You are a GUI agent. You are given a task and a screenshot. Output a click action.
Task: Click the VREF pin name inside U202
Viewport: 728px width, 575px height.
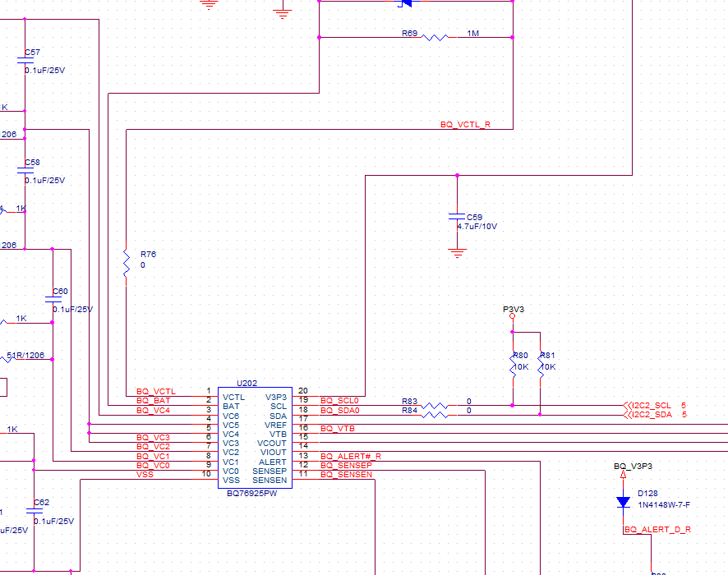pyautogui.click(x=276, y=425)
